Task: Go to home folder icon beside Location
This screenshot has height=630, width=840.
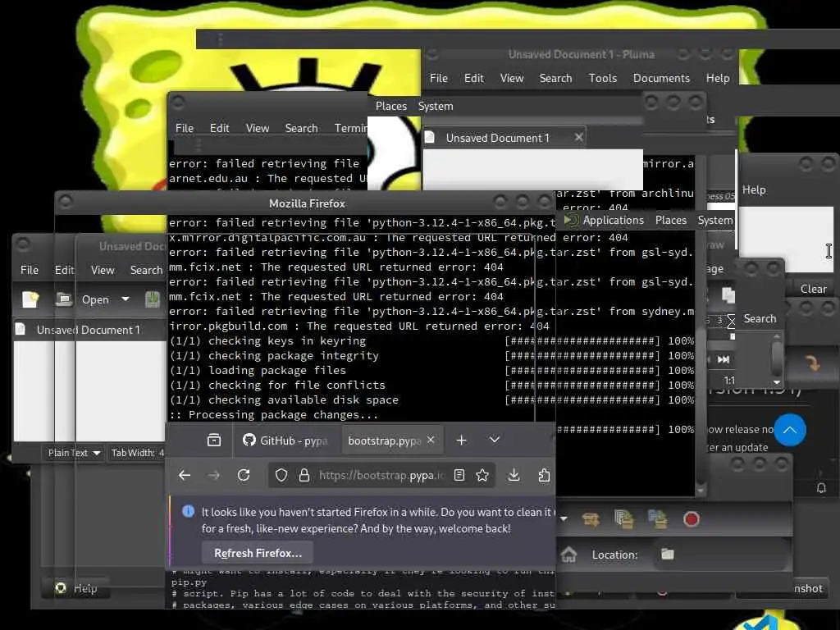Action: (568, 555)
